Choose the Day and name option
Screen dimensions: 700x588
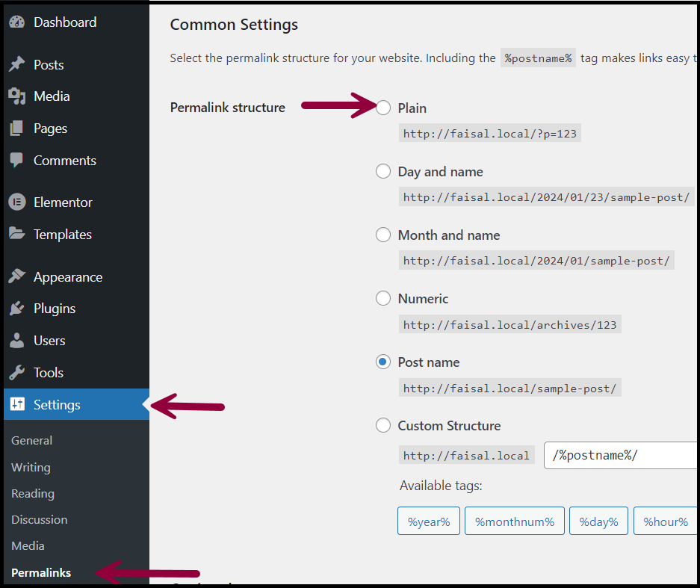click(383, 172)
